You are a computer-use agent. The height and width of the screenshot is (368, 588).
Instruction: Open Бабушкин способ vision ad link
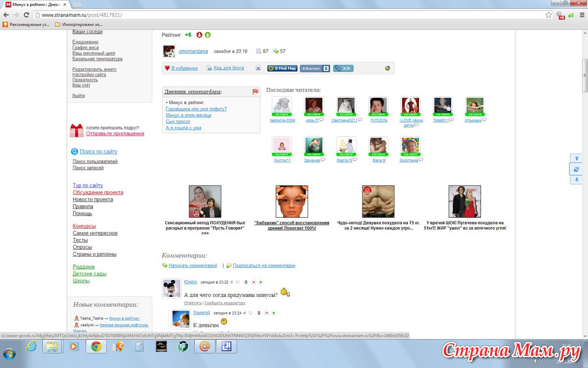292,225
